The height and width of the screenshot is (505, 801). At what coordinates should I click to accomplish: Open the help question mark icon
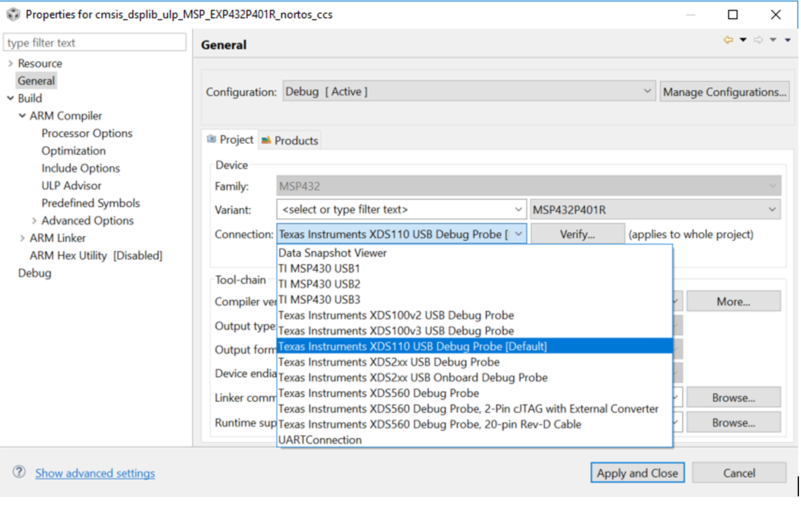pos(19,473)
